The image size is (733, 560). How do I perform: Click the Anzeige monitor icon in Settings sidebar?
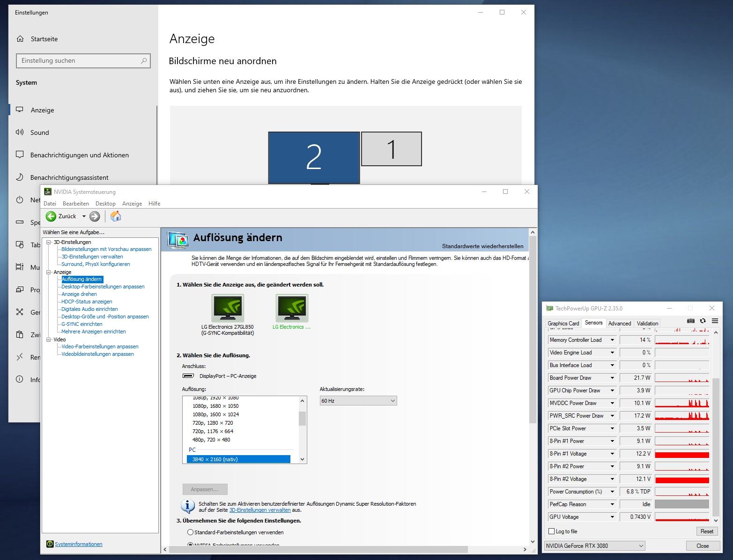20,110
